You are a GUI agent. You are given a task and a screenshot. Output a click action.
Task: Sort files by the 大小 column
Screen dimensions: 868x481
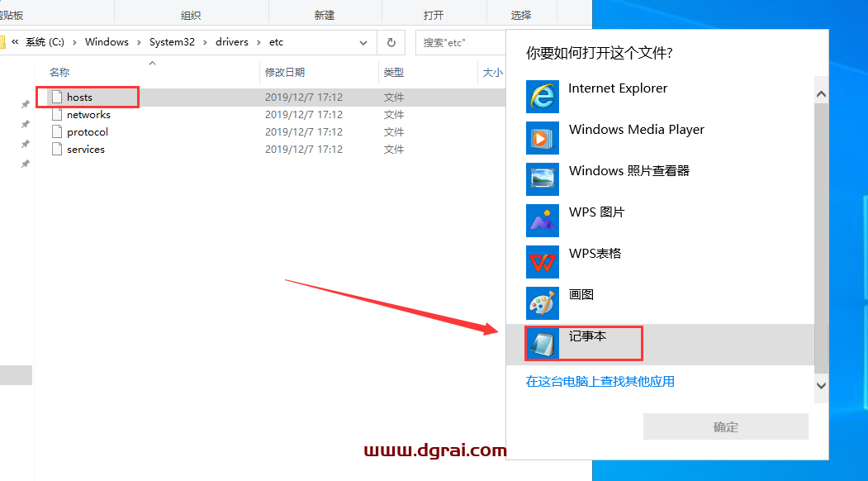click(x=493, y=73)
